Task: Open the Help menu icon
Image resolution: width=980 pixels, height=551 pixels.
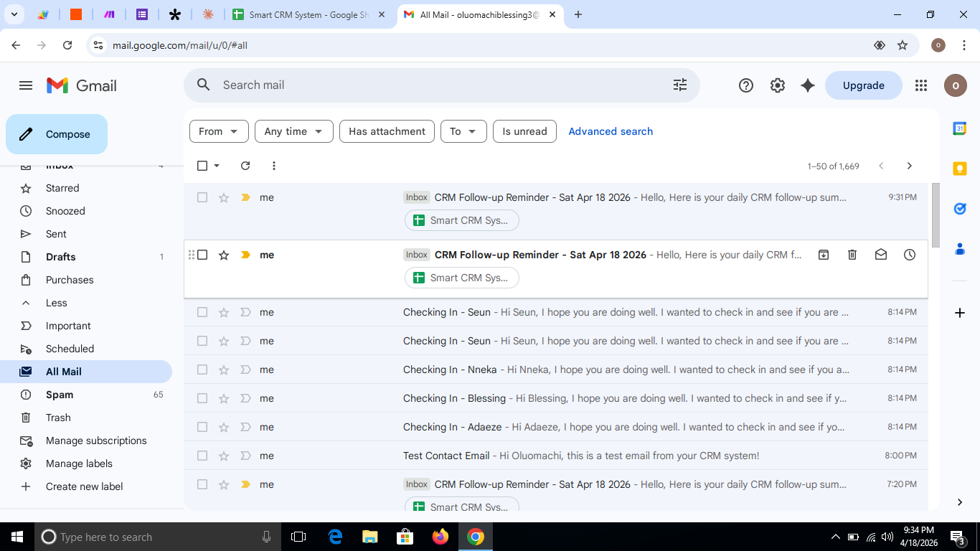Action: pyautogui.click(x=745, y=85)
